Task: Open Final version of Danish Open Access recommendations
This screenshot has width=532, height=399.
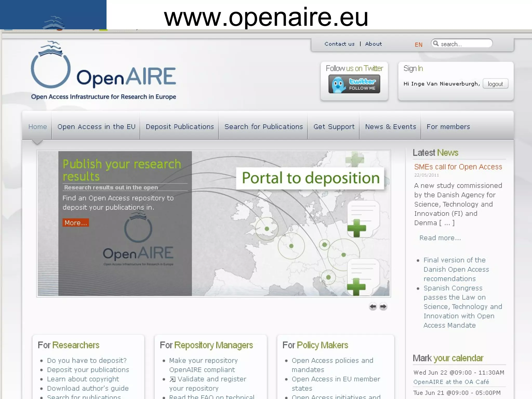Action: pyautogui.click(x=456, y=269)
